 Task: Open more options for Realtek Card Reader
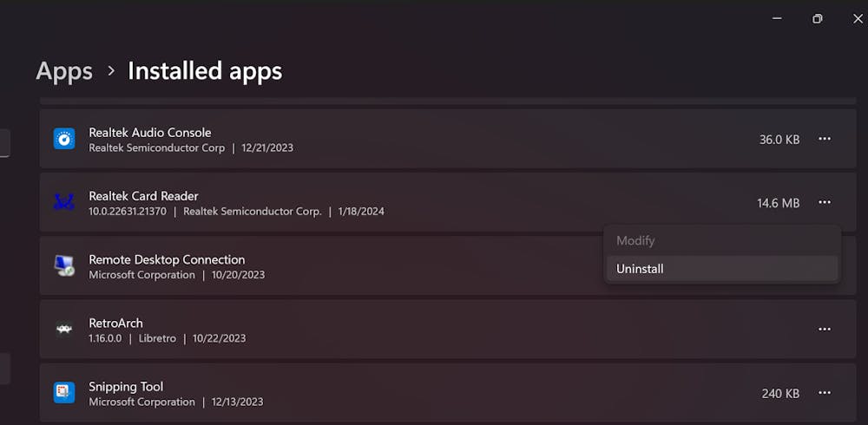coord(825,202)
